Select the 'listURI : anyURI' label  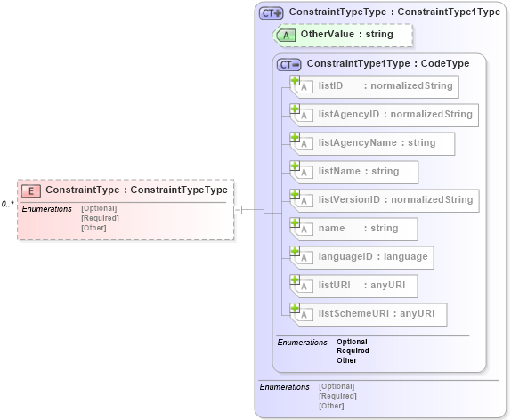click(361, 285)
